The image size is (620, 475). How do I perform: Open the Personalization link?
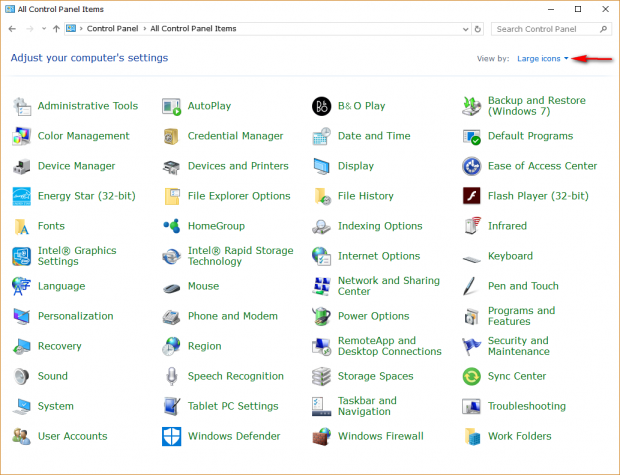click(76, 316)
